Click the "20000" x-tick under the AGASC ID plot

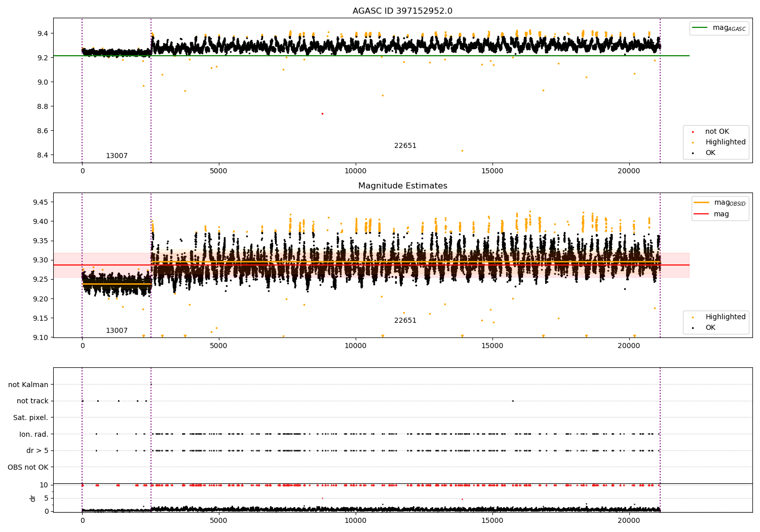tap(629, 171)
